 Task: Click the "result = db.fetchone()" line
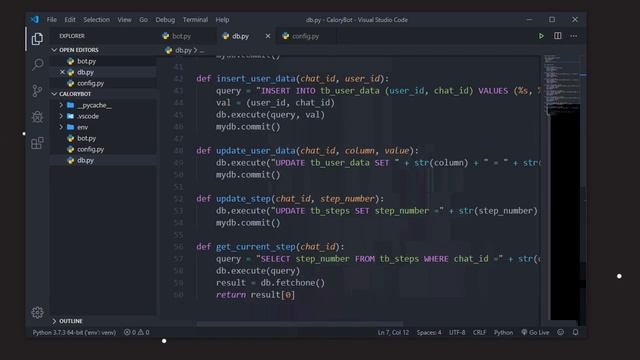pos(270,283)
